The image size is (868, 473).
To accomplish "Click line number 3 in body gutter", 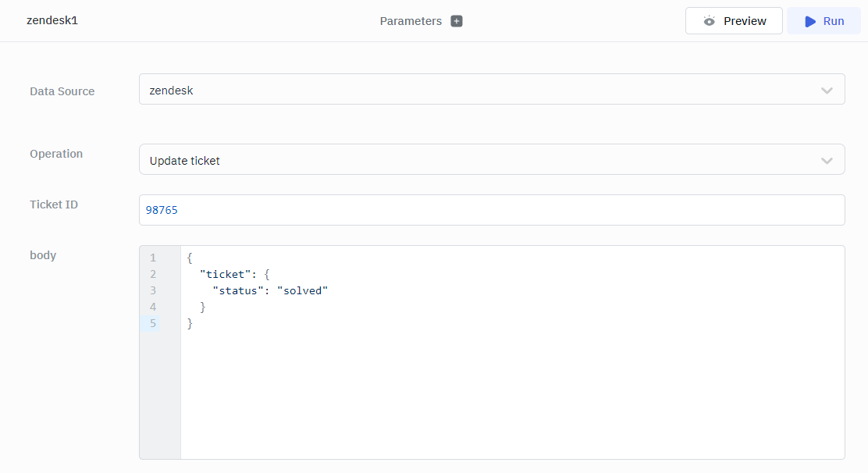I will click(153, 290).
